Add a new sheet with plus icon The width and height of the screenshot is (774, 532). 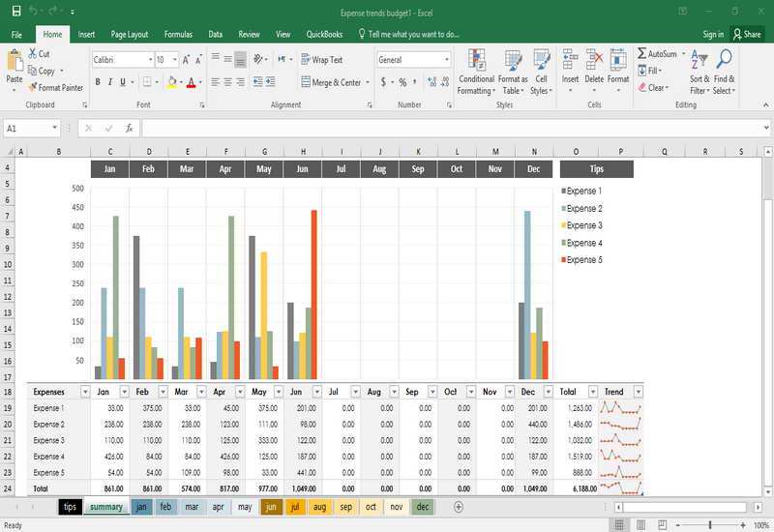click(459, 507)
